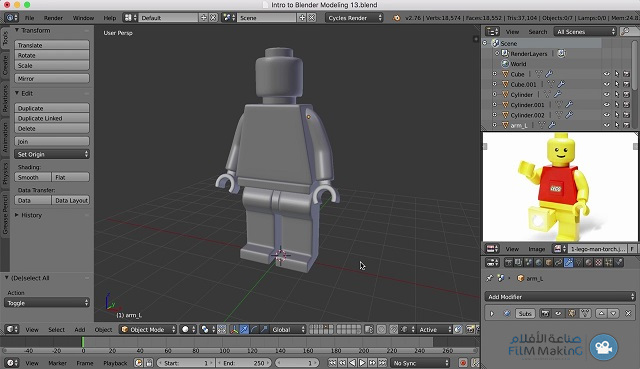Toggle Subsurf modifier render camera icon
This screenshot has height=369, width=640.
coord(545,313)
